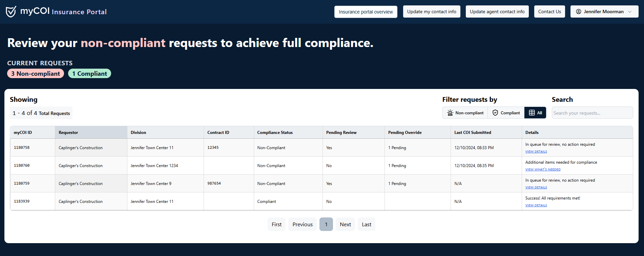Viewport: 644px width, 256px height.
Task: Click the 1 - 4 of 4 Total Requests indicator
Action: pos(41,113)
